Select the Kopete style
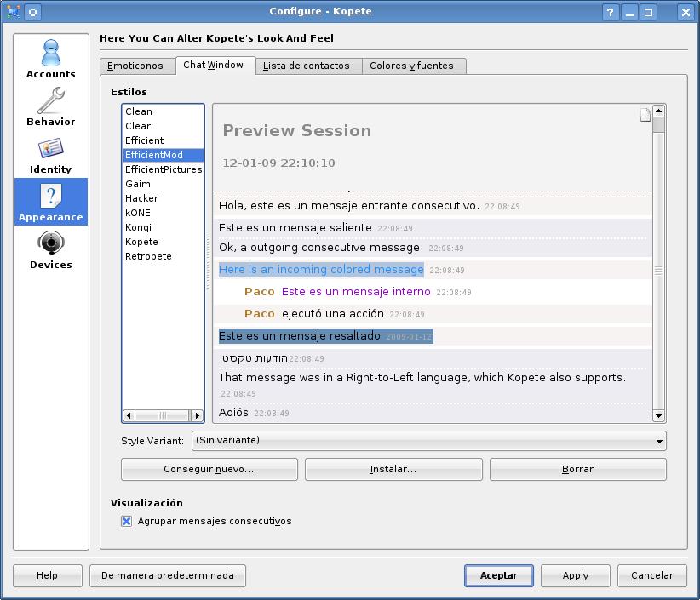The image size is (700, 600). click(163, 242)
